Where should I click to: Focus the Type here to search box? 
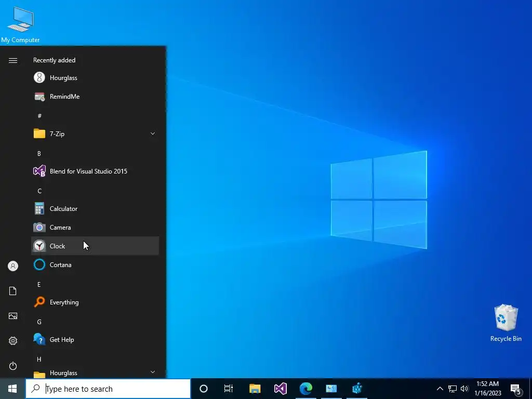pyautogui.click(x=108, y=389)
